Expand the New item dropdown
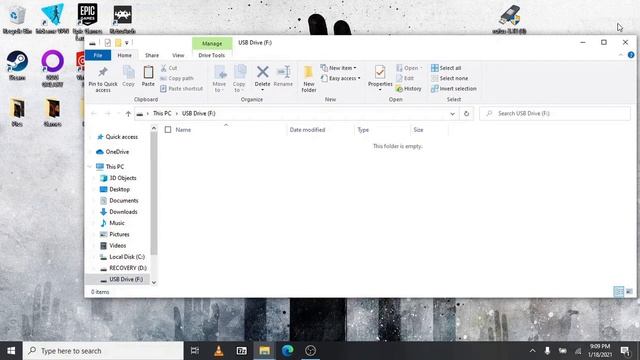The image size is (640, 360). [x=339, y=68]
